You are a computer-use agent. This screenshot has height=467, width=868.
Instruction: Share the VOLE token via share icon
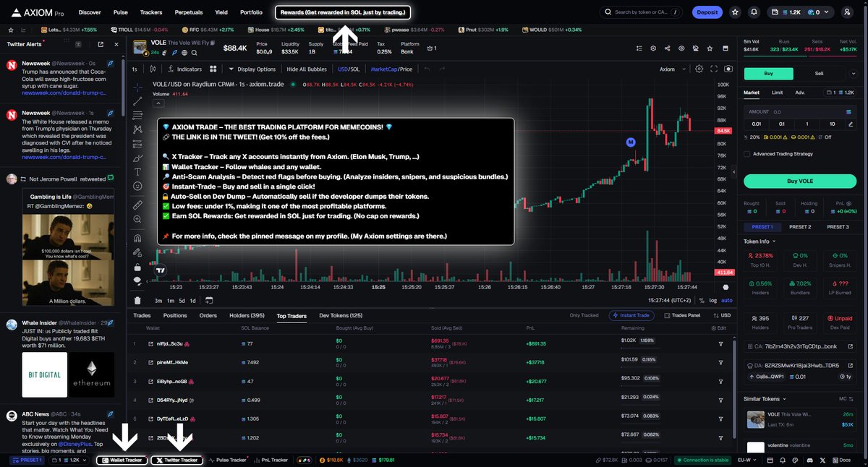667,48
